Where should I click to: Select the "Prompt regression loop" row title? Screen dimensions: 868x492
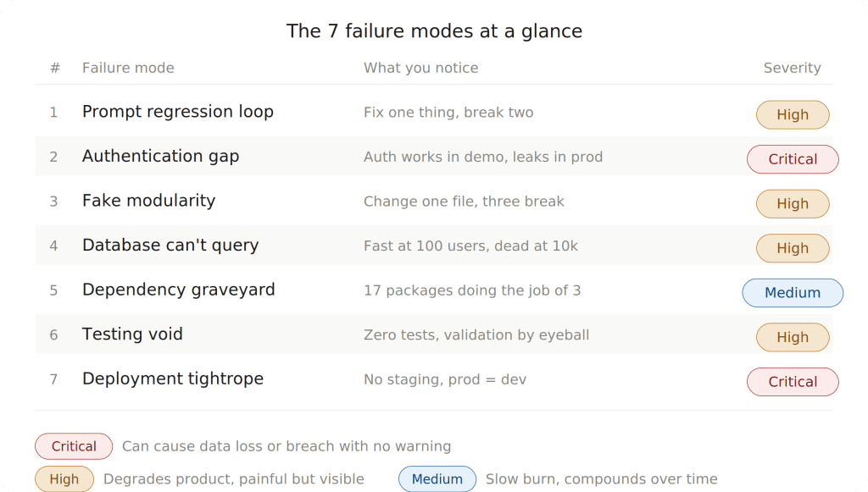177,112
